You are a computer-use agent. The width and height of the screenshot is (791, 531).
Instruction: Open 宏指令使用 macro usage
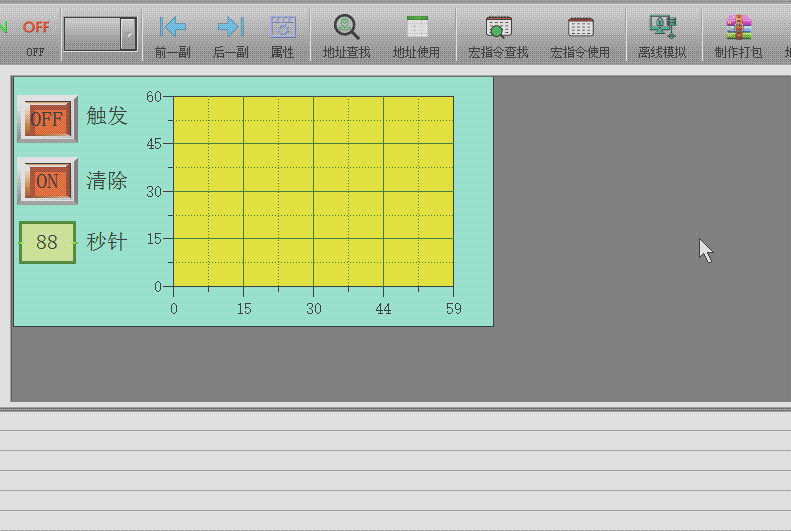click(x=580, y=35)
